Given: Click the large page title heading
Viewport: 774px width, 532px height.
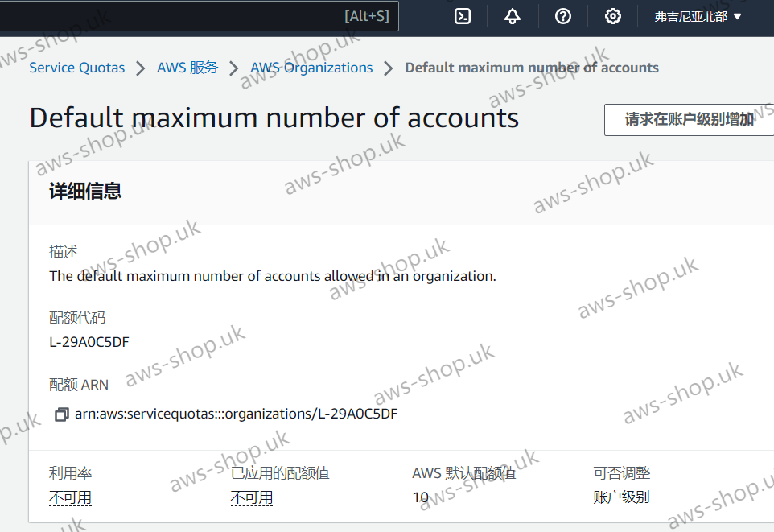Looking at the screenshot, I should click(x=274, y=118).
